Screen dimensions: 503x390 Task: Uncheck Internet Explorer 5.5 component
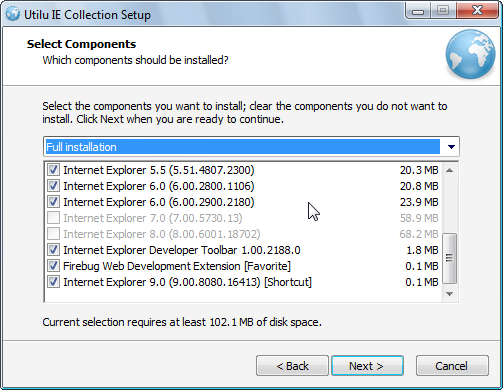(x=53, y=170)
